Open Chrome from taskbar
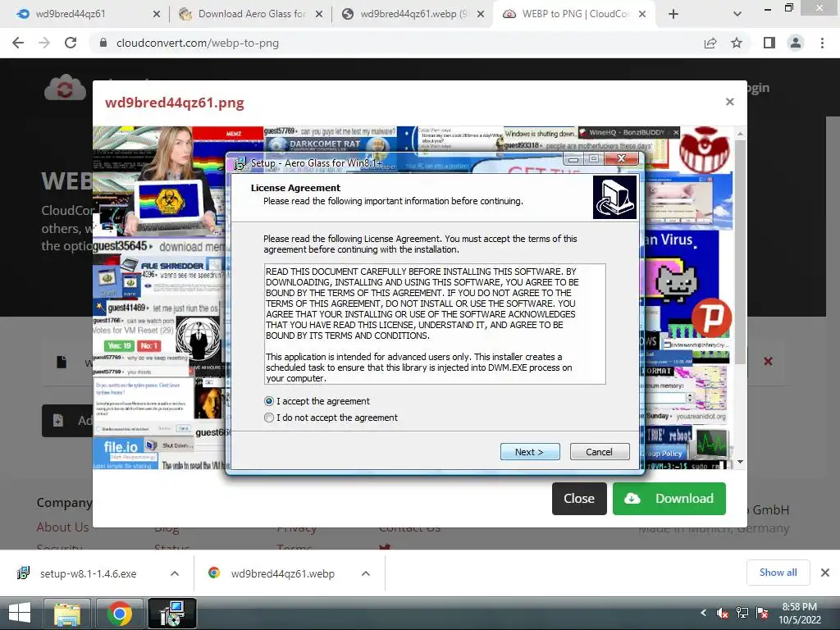The height and width of the screenshot is (630, 840). point(120,614)
